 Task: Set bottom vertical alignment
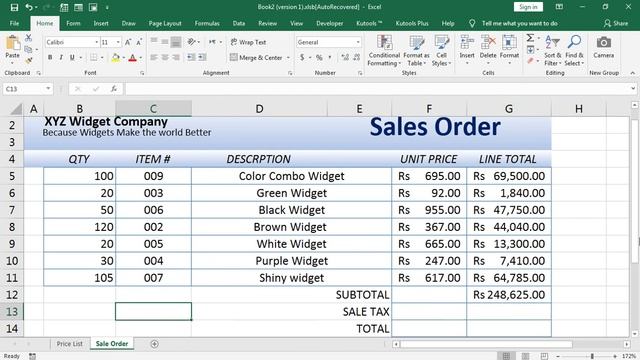pyautogui.click(x=176, y=42)
